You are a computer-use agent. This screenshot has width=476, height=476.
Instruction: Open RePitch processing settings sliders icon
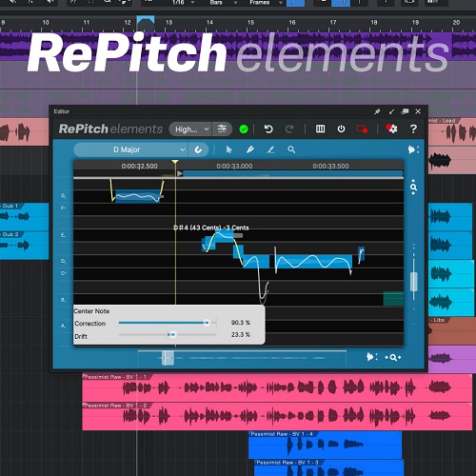tap(222, 129)
